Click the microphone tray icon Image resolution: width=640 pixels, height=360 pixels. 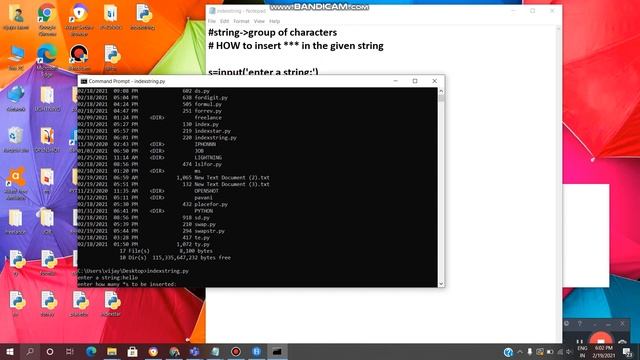[x=529, y=352]
